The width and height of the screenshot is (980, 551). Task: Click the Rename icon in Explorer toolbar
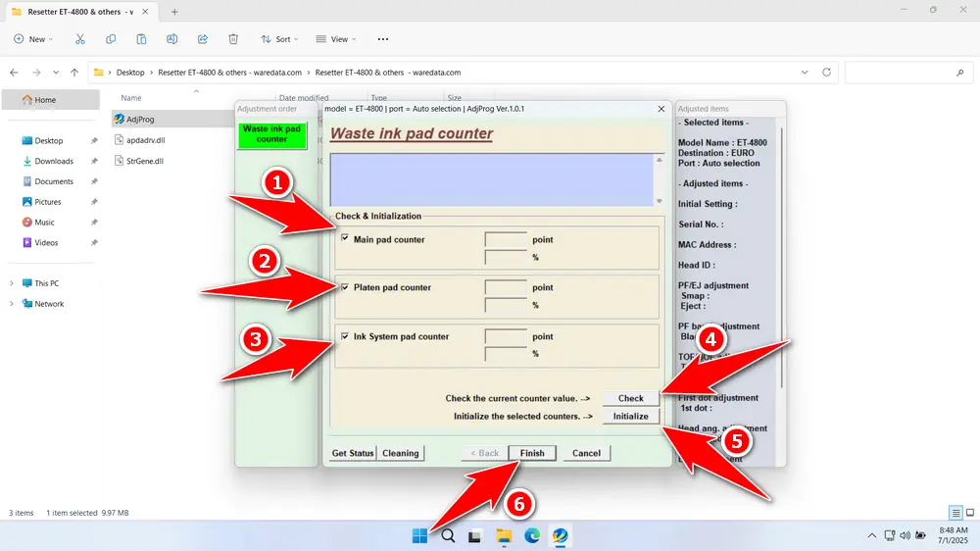tap(171, 39)
